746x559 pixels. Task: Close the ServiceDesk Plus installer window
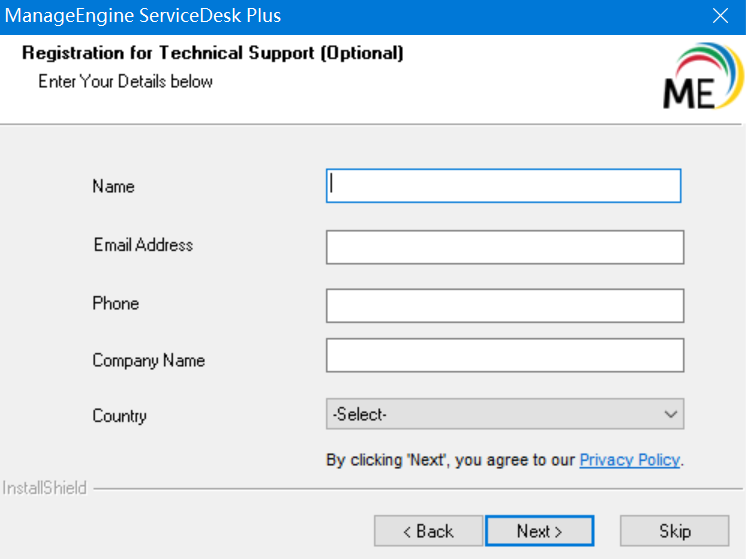(x=720, y=16)
